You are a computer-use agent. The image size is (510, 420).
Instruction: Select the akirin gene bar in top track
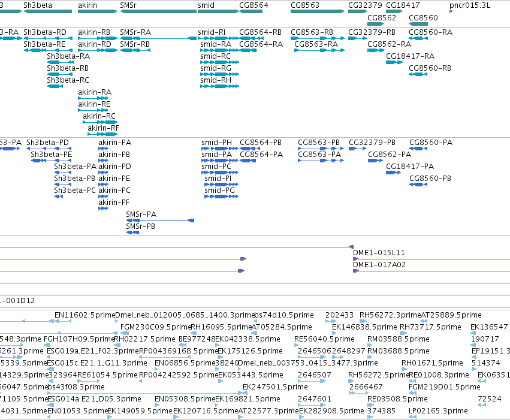[x=98, y=11]
